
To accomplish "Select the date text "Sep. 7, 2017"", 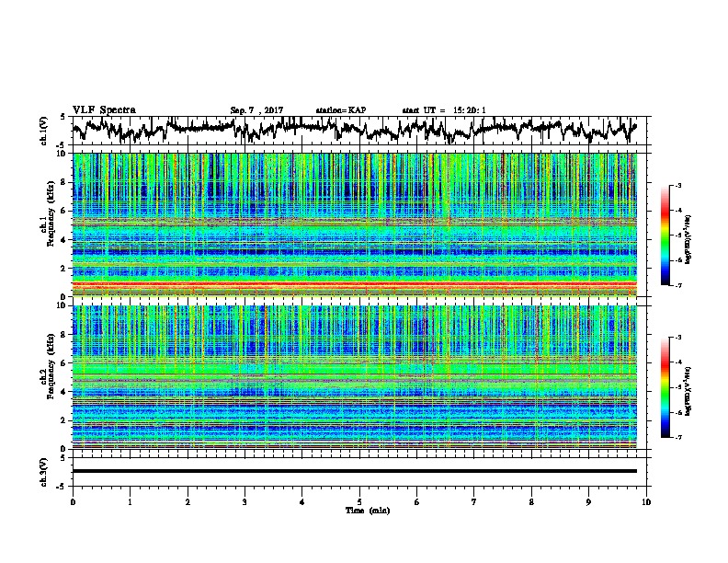I will tap(256, 110).
